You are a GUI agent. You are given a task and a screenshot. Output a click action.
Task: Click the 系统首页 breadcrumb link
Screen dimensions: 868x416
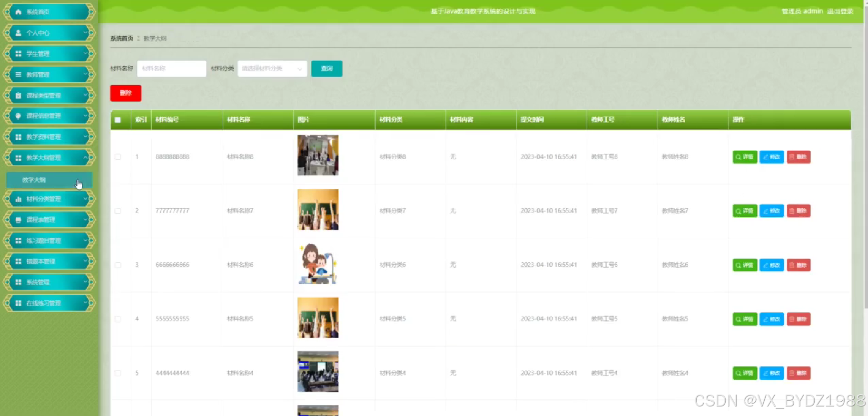point(122,39)
